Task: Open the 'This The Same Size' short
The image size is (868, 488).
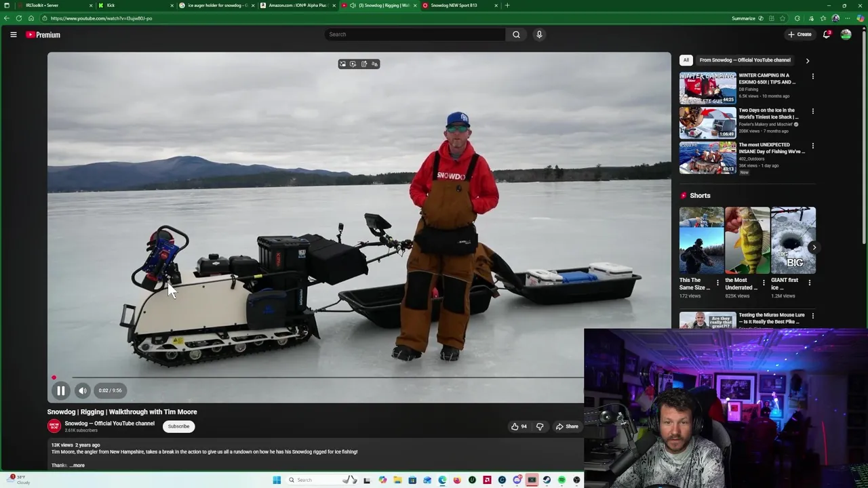Action: tap(701, 241)
